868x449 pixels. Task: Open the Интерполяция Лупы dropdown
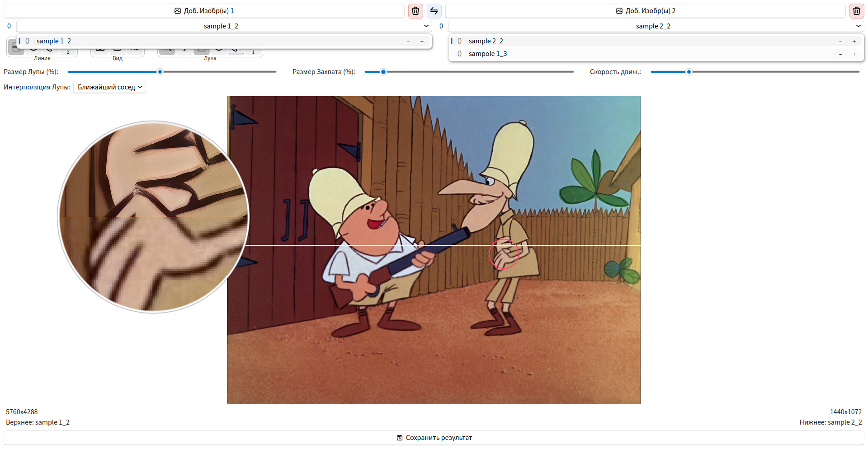(109, 87)
